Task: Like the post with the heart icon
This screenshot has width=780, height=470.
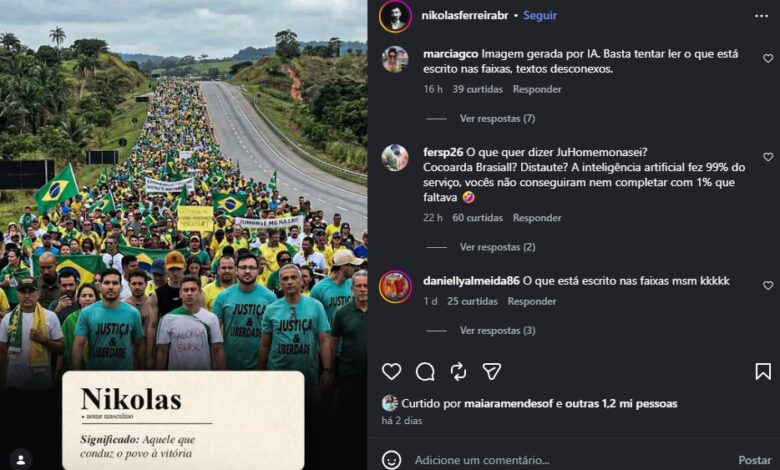Action: [391, 371]
